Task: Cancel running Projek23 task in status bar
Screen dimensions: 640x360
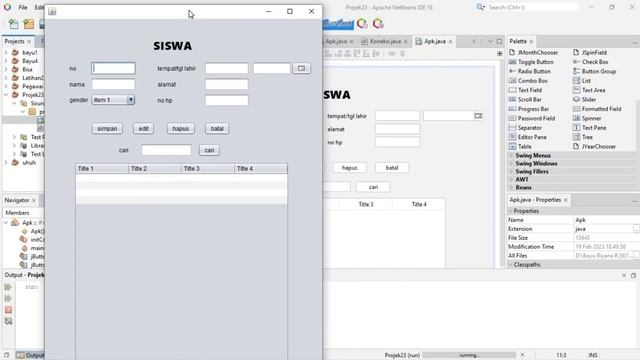Action: point(522,355)
